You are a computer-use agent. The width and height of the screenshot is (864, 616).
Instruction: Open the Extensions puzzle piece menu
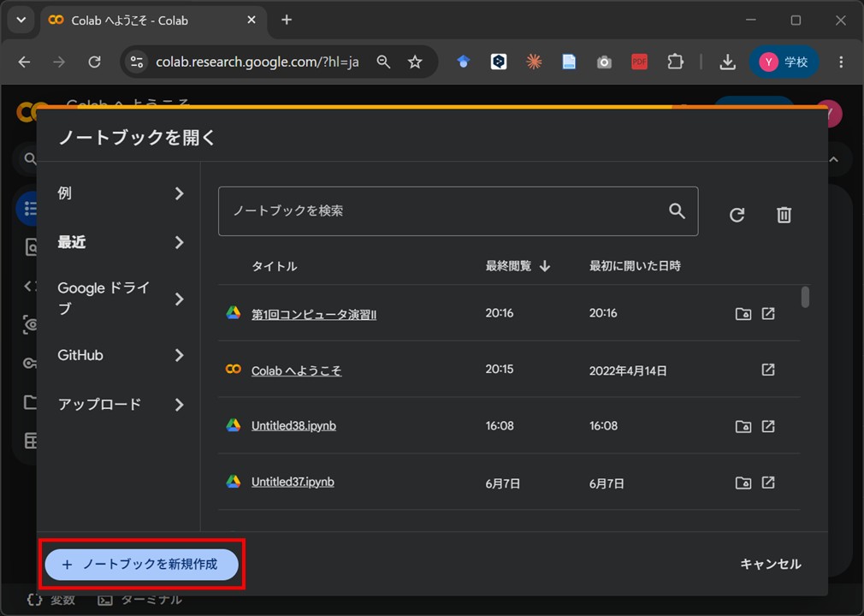(675, 62)
